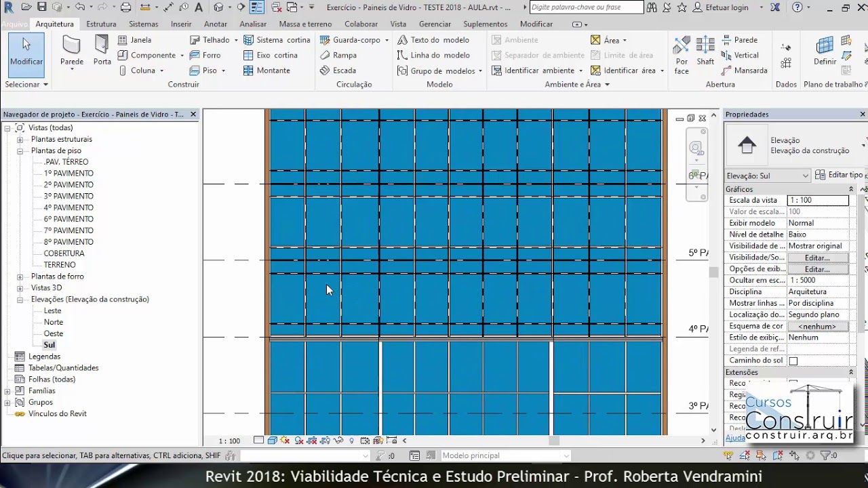
Task: Choose the Parede wall tool
Action: (x=72, y=53)
